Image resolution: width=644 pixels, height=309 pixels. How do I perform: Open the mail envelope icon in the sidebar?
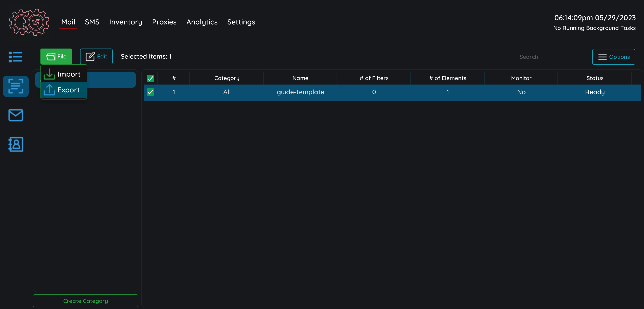pyautogui.click(x=16, y=115)
